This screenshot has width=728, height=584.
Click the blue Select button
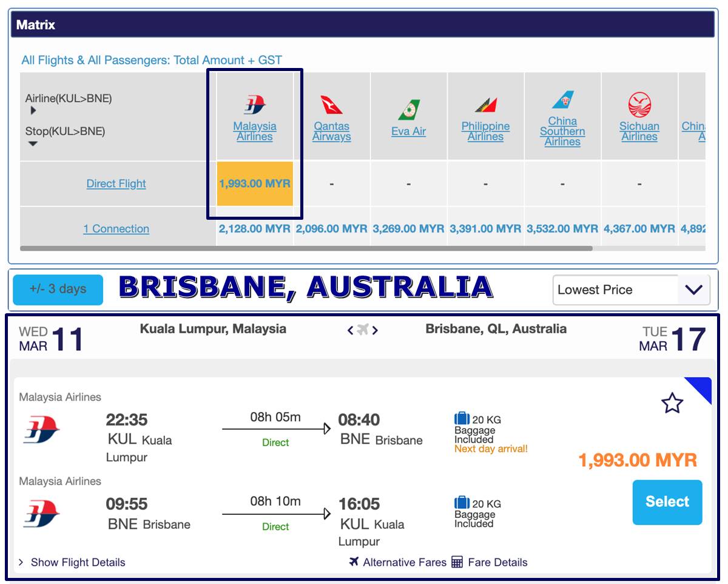tap(667, 502)
